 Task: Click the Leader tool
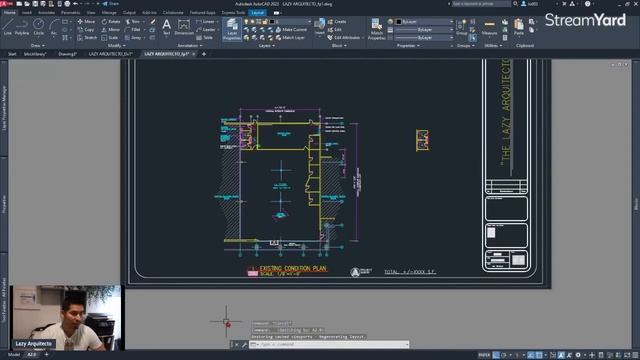206,30
